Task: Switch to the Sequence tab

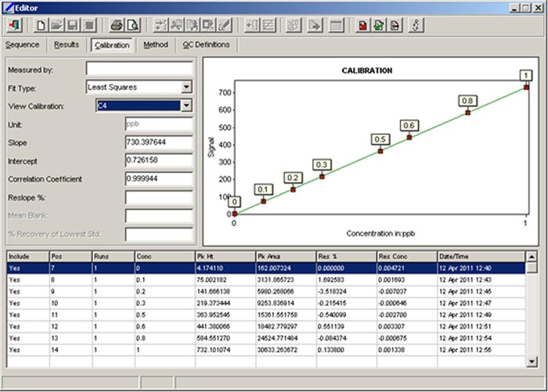Action: 23,45
